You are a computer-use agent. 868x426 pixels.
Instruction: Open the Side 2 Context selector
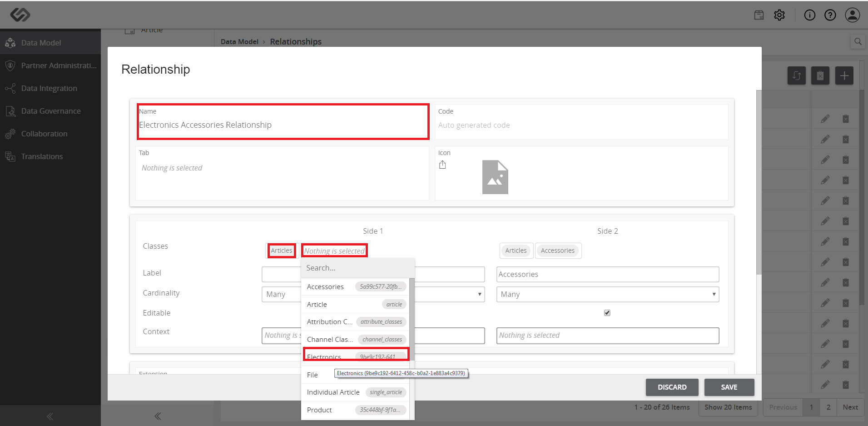coord(608,336)
